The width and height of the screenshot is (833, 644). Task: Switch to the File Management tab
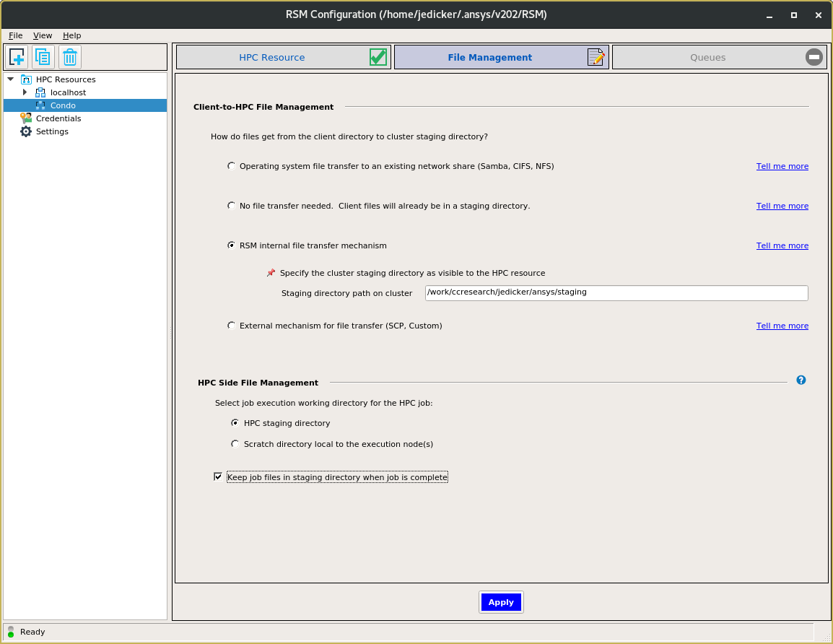tap(502, 57)
